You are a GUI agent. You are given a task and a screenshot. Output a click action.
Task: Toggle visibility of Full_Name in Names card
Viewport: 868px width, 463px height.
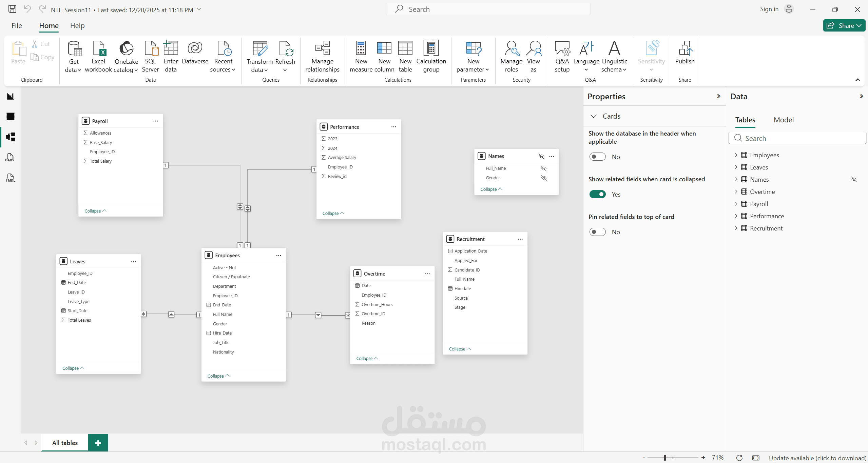[543, 168]
